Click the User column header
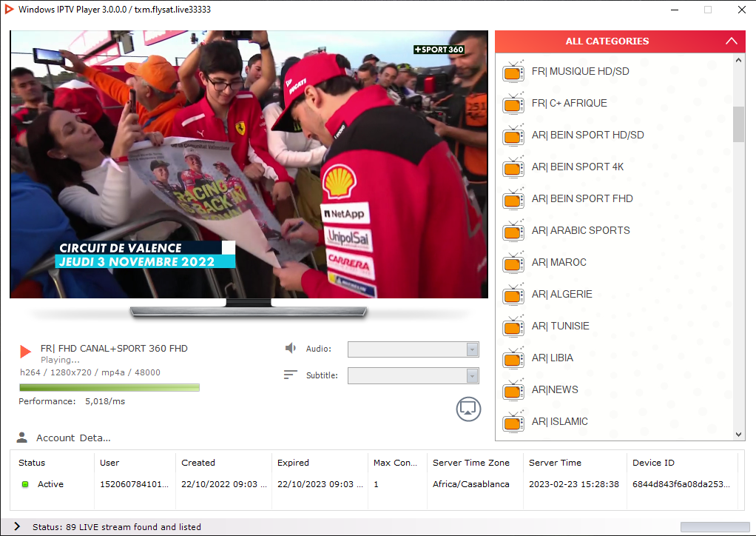Viewport: 756px width, 536px height. point(109,463)
